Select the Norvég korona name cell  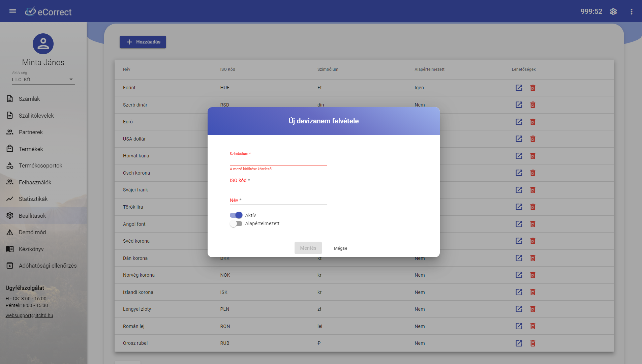139,275
